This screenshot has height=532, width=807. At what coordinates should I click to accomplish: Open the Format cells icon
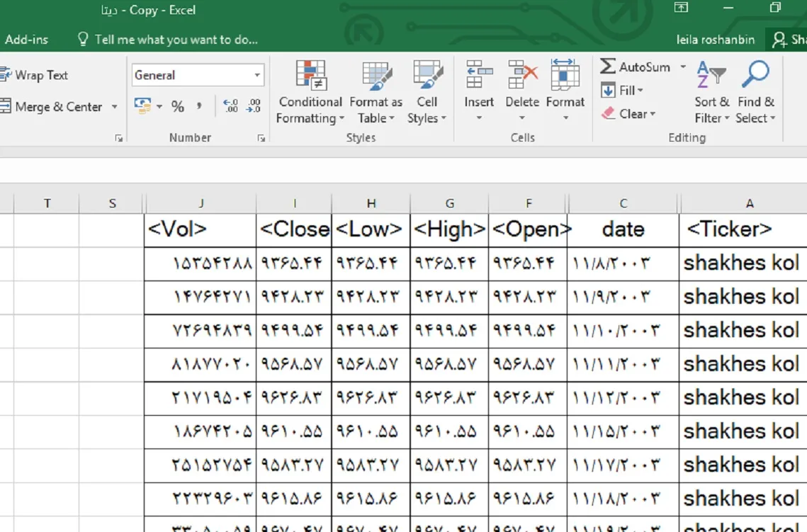coord(565,75)
